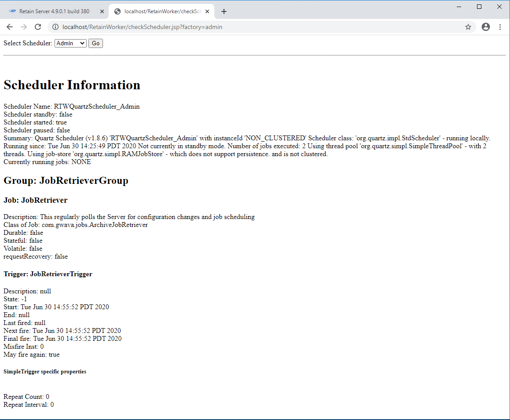Click 'Scheduler started: true' line
This screenshot has width=510, height=420.
click(x=35, y=122)
